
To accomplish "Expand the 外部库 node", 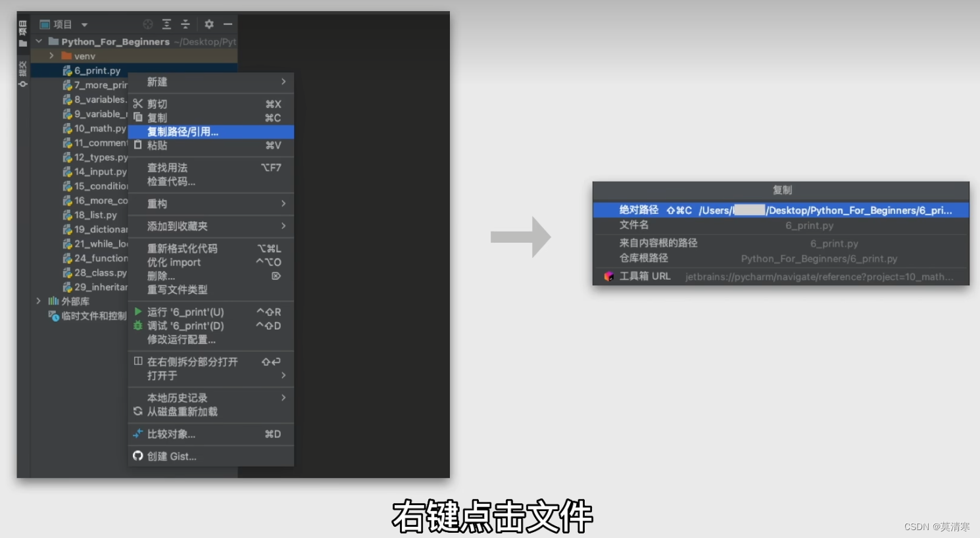I will (x=39, y=301).
